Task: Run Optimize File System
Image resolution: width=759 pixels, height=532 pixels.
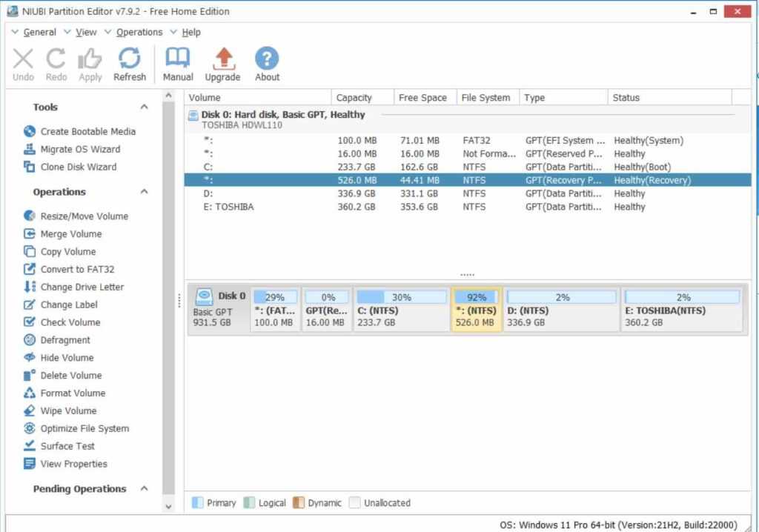Action: pos(76,428)
